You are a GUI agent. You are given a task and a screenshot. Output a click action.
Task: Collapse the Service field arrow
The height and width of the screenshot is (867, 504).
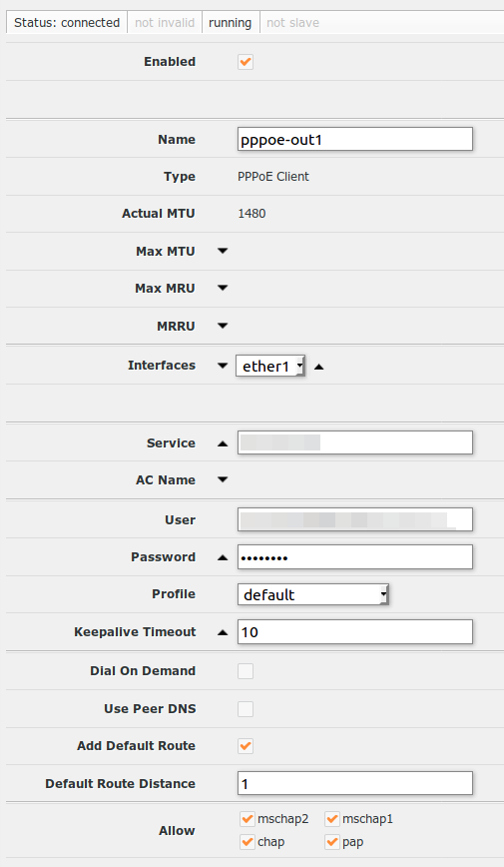click(x=223, y=443)
